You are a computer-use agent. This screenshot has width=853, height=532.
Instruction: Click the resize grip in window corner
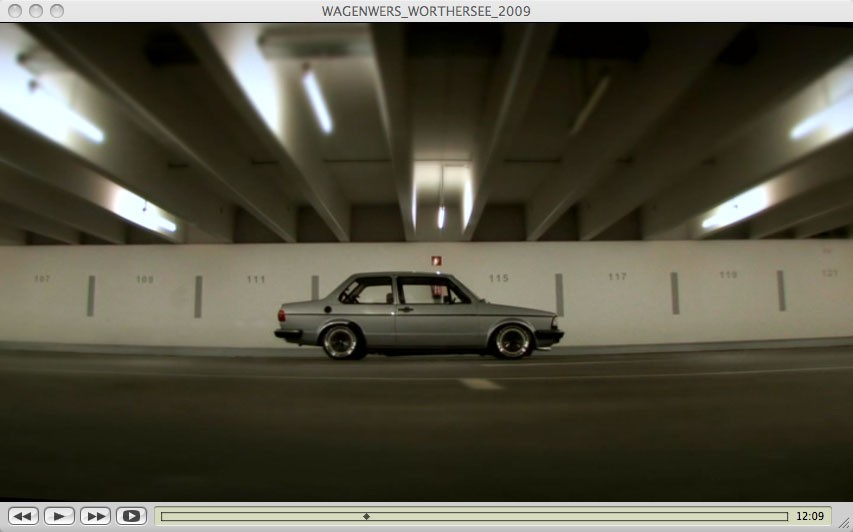[845, 524]
